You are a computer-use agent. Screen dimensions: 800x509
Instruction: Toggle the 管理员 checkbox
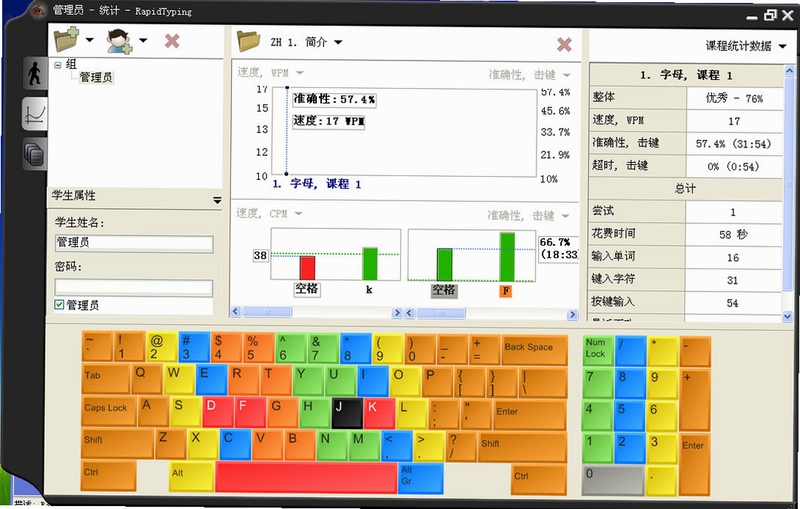click(x=59, y=304)
